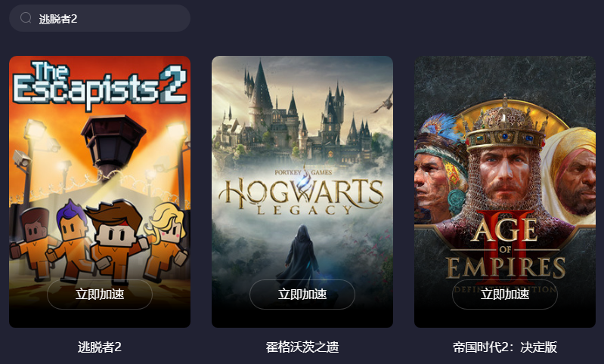Select the 逃脱者2 game title

pos(100,347)
